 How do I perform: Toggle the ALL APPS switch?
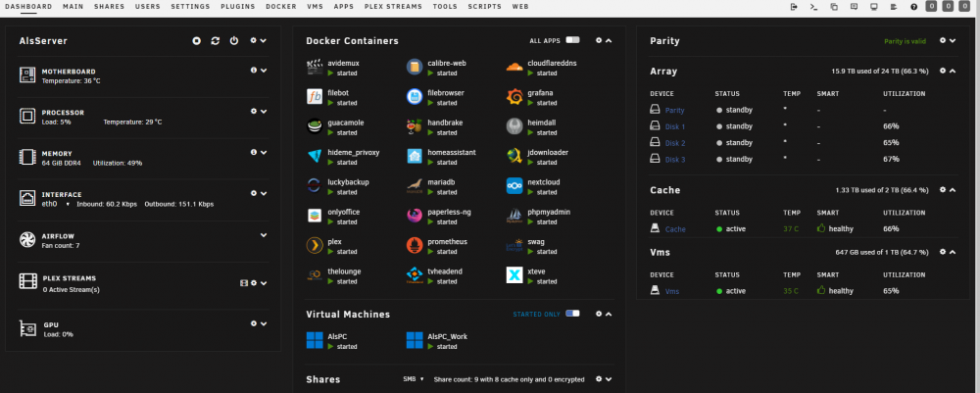[x=572, y=40]
